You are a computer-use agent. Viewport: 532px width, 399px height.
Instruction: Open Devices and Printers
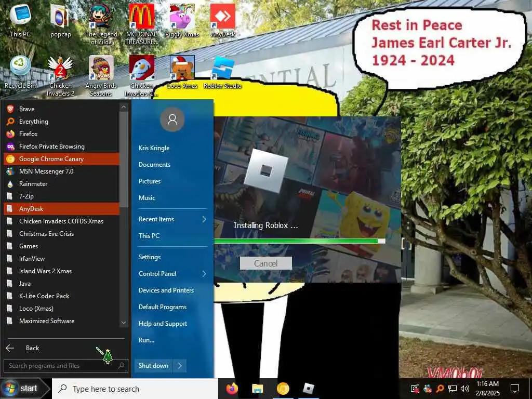pyautogui.click(x=166, y=290)
